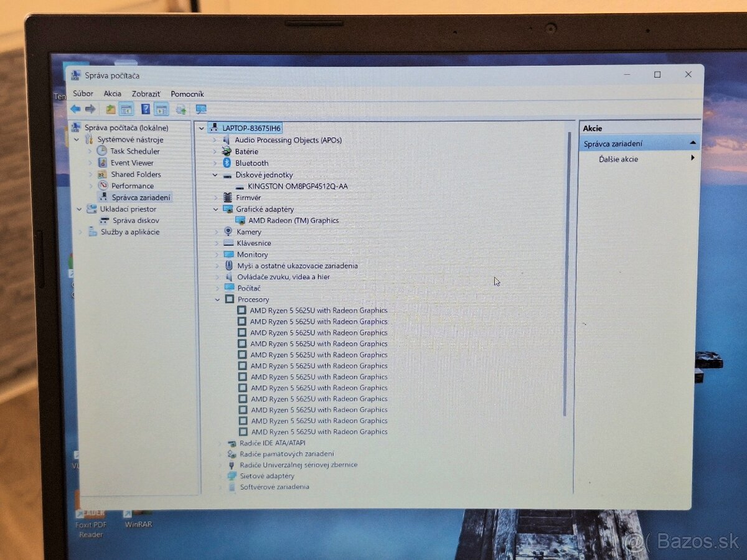Click the Back arrow toolbar icon
The height and width of the screenshot is (560, 747).
pos(75,109)
